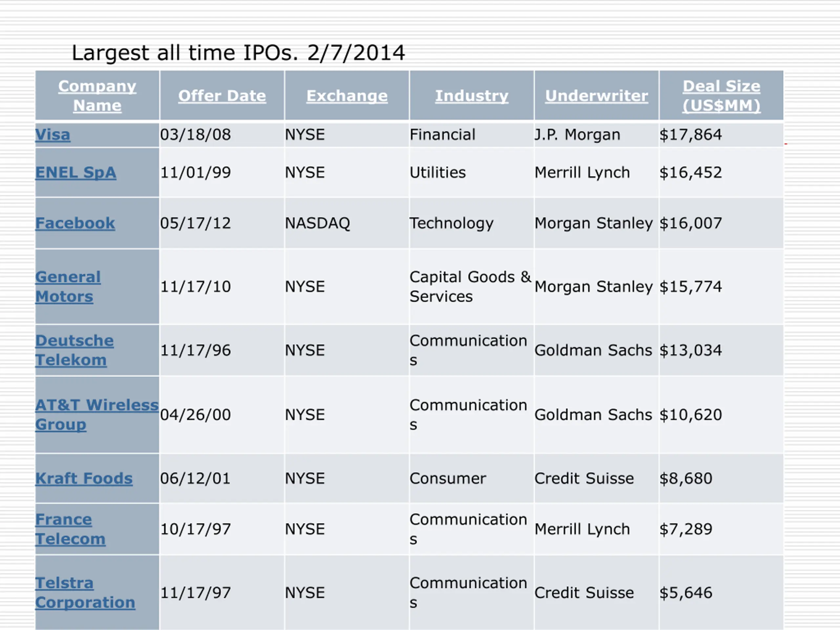Click the slide title Largest all time IPOs
This screenshot has height=630, width=840.
238,52
